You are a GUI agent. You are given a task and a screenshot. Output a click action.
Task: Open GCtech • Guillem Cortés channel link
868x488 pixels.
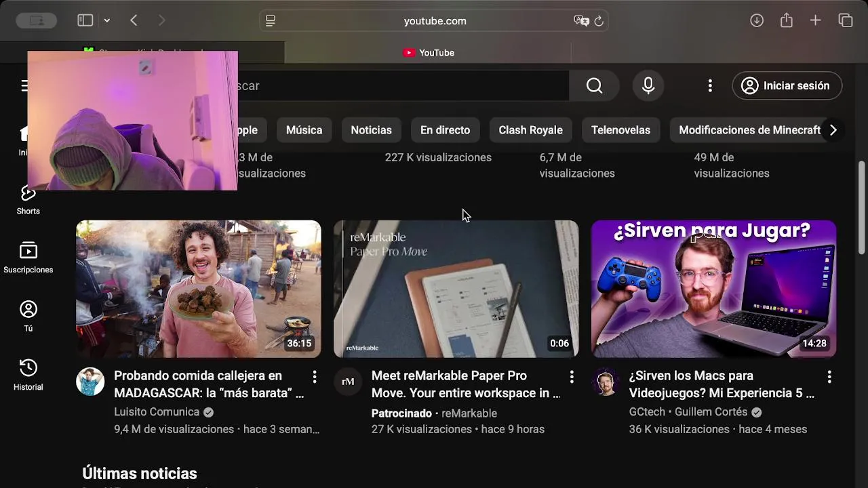point(688,412)
